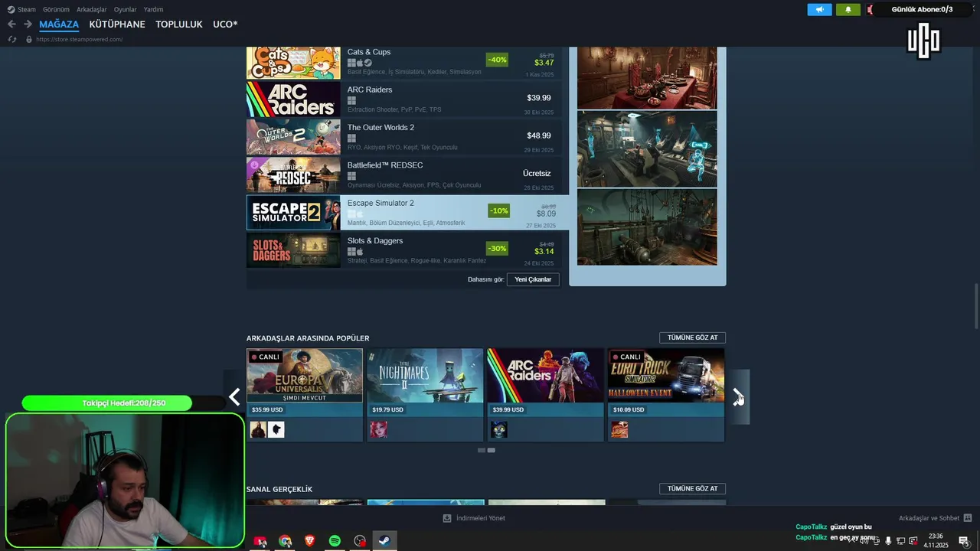Open the Yardım menu

[x=153, y=9]
